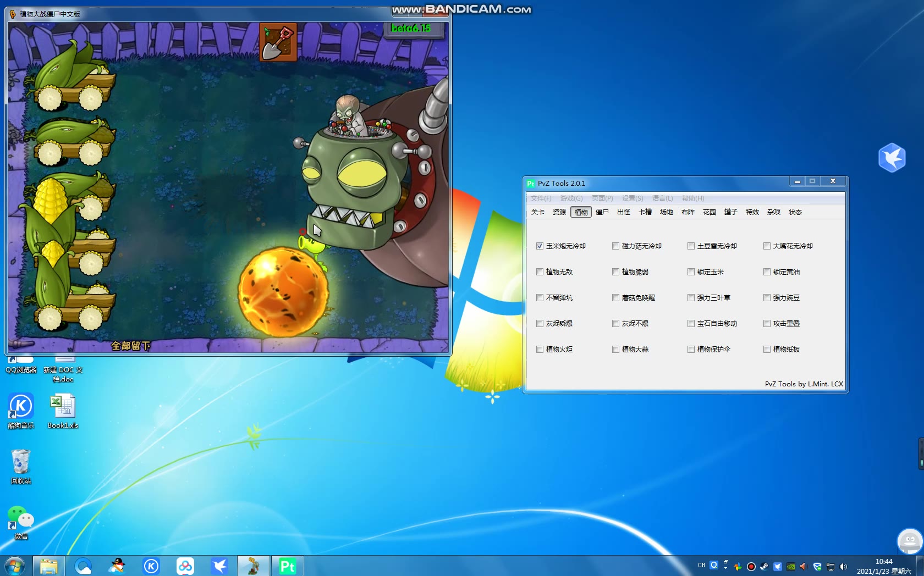Viewport: 924px width, 576px height.
Task: Toggle 植物保护伞 checkbox
Action: [x=691, y=349]
